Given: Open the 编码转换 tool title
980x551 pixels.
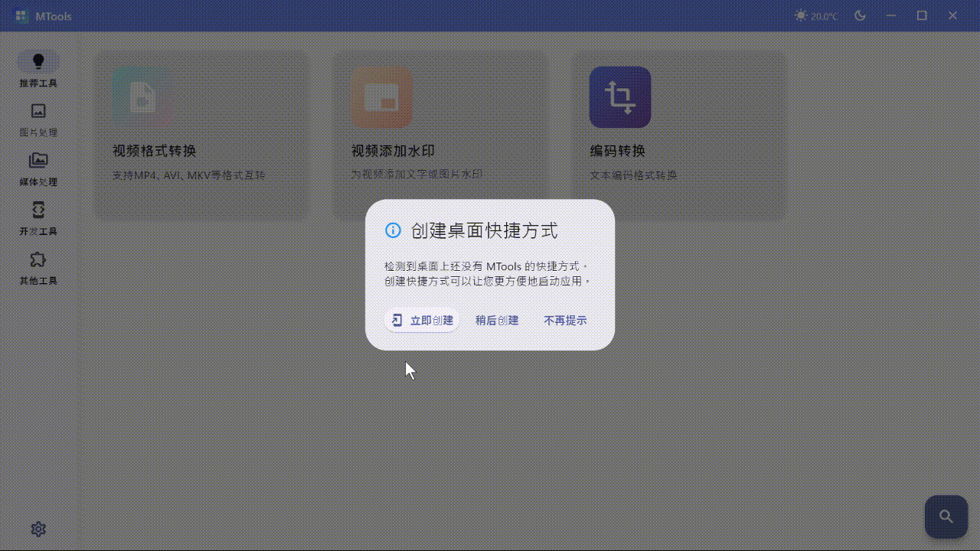Looking at the screenshot, I should 617,151.
